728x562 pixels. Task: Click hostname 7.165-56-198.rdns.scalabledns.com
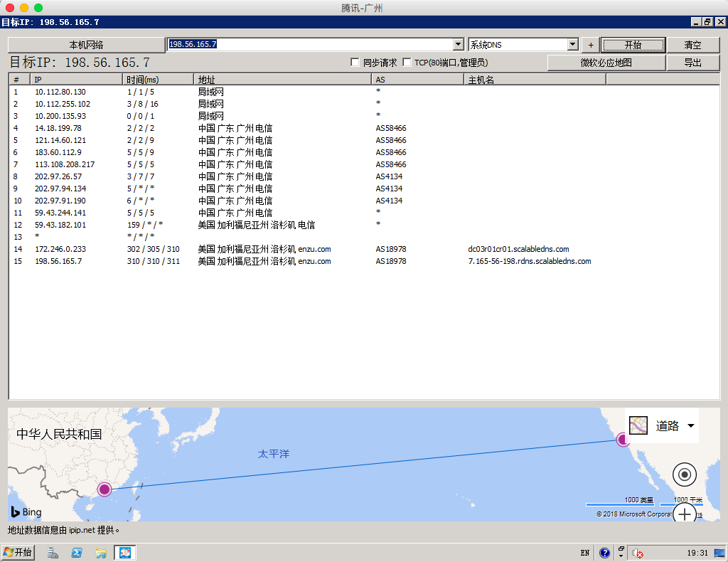[530, 261]
